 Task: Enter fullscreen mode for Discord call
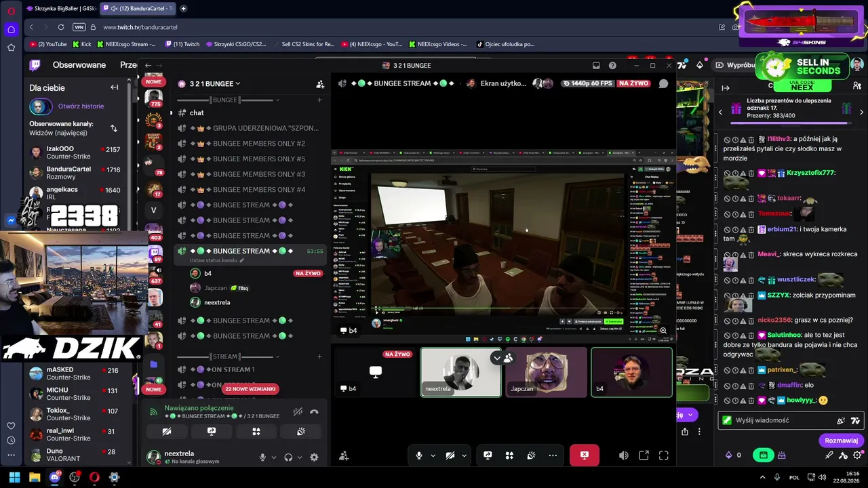[664, 455]
